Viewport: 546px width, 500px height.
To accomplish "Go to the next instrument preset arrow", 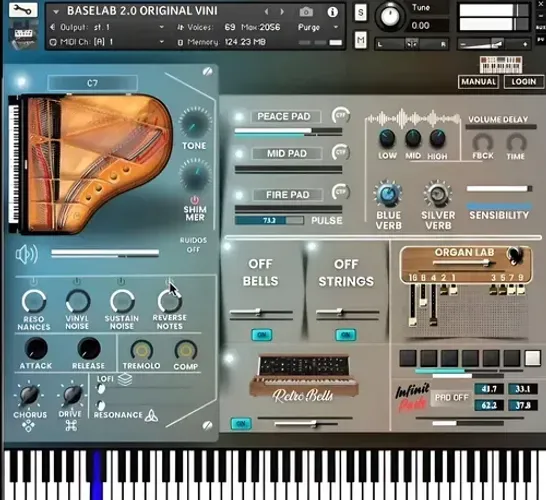I will point(282,12).
